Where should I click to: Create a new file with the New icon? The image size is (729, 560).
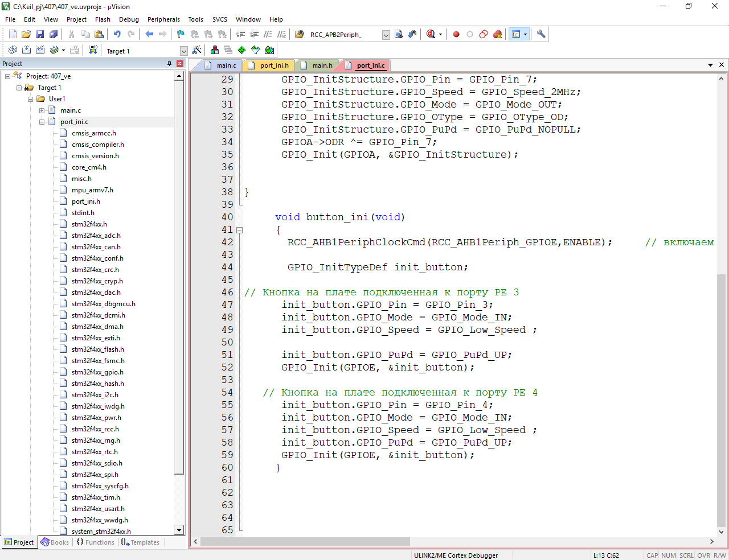coord(13,34)
